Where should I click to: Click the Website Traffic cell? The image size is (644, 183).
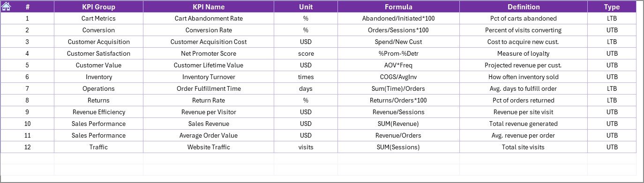click(209, 147)
